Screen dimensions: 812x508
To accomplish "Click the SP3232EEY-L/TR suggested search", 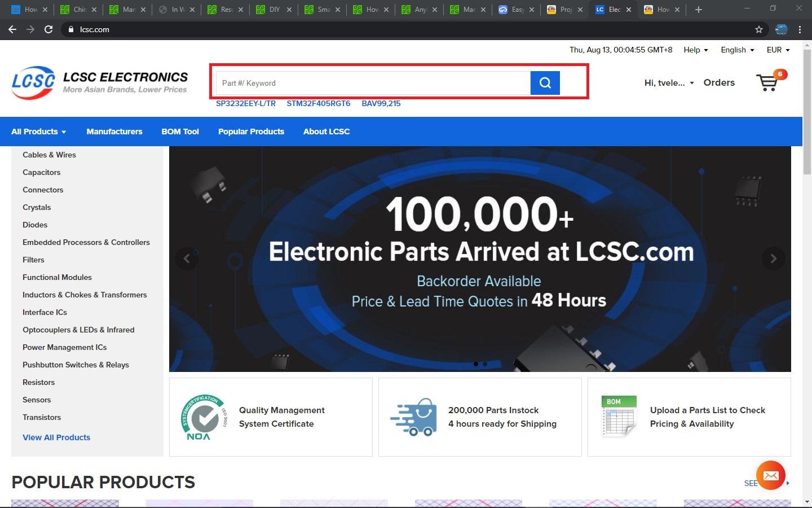I will click(x=246, y=103).
